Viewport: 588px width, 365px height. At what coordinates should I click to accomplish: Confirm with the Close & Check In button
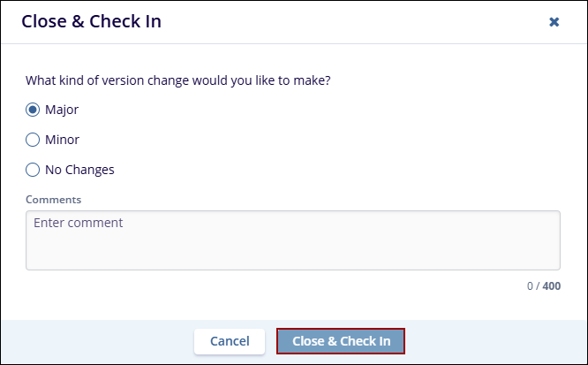pos(341,341)
